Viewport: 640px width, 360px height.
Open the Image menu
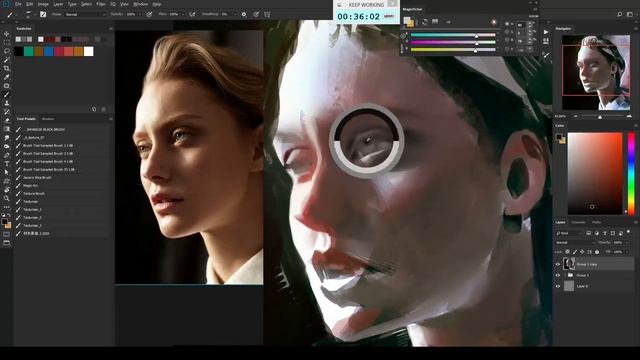tap(43, 4)
